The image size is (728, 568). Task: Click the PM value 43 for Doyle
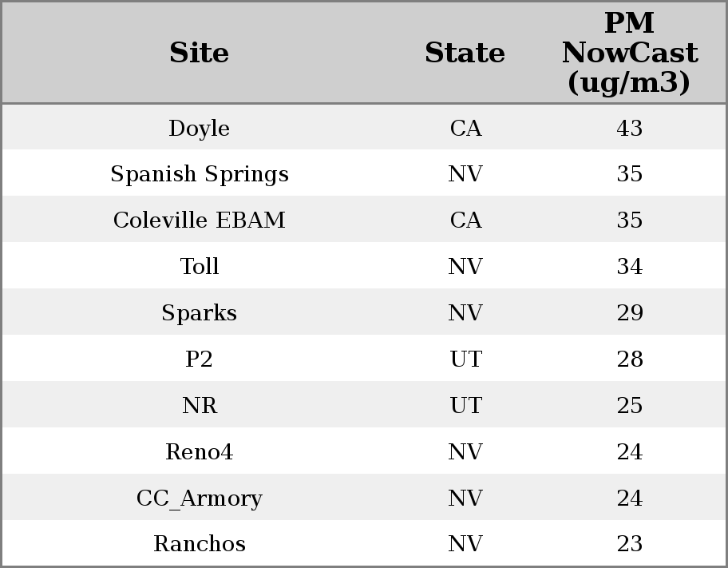pos(629,129)
